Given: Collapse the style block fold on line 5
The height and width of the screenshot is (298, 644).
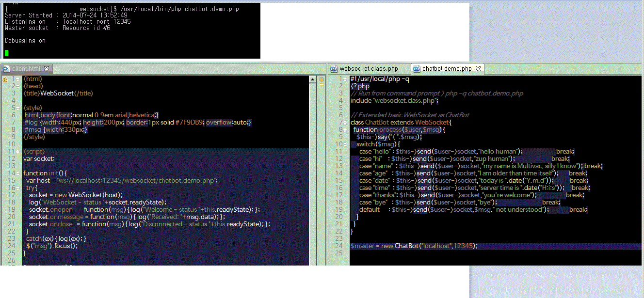Looking at the screenshot, I should pos(18,108).
